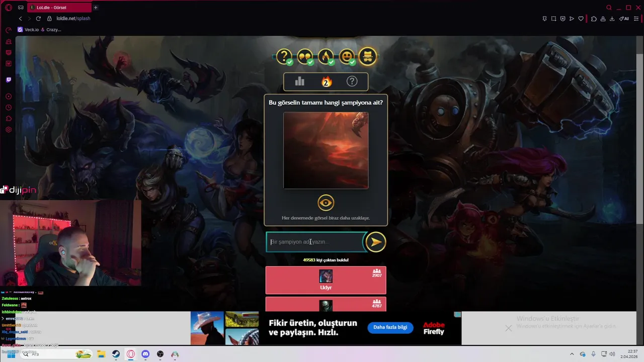Select the Ability flame mode icon
The image size is (644, 362).
(x=326, y=57)
